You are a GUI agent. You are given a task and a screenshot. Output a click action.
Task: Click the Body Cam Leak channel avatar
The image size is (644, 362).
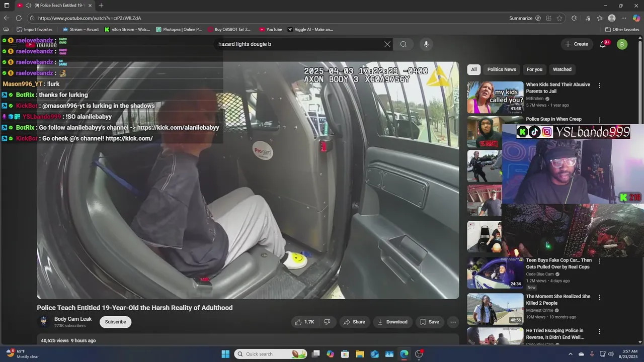click(44, 322)
